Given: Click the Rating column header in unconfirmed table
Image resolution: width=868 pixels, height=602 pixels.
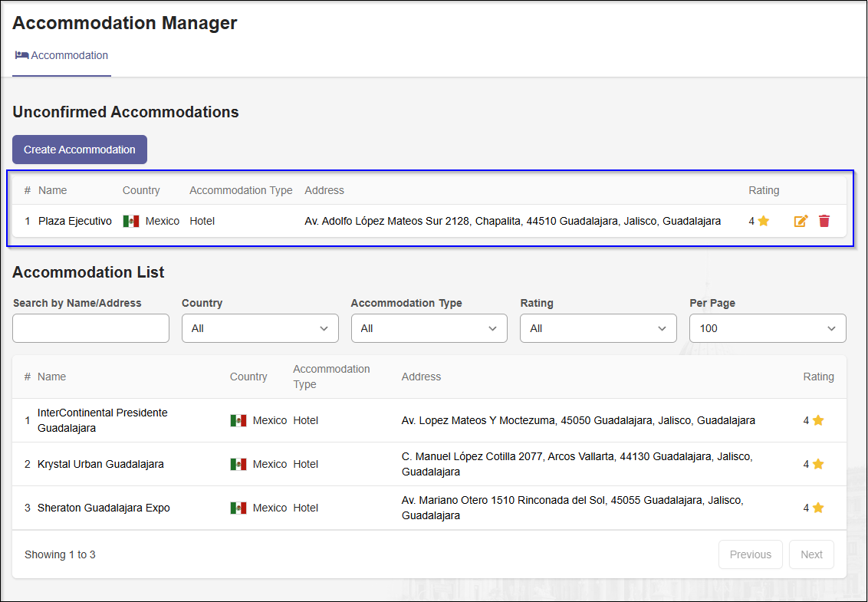Looking at the screenshot, I should (x=764, y=190).
